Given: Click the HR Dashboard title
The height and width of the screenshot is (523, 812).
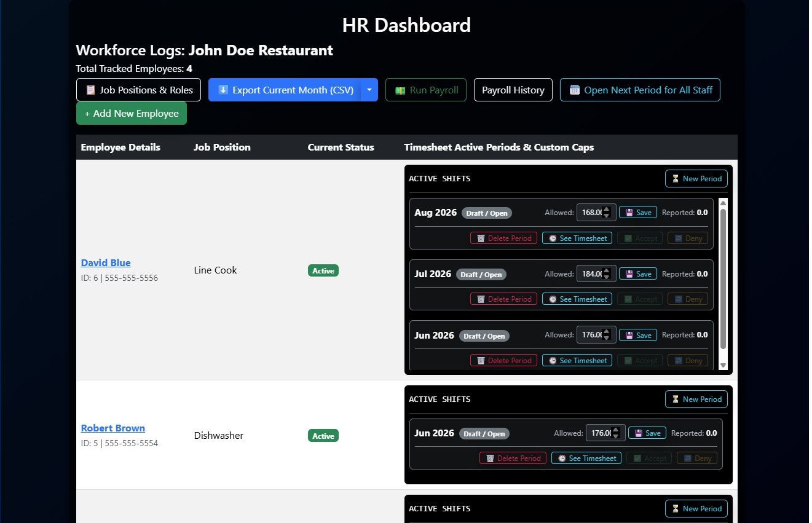Looking at the screenshot, I should click(406, 25).
